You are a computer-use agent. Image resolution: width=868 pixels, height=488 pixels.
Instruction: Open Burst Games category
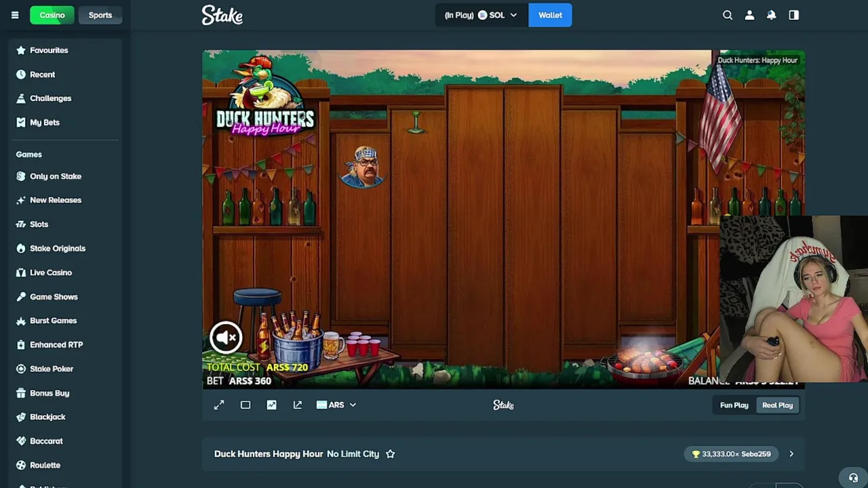(x=53, y=321)
